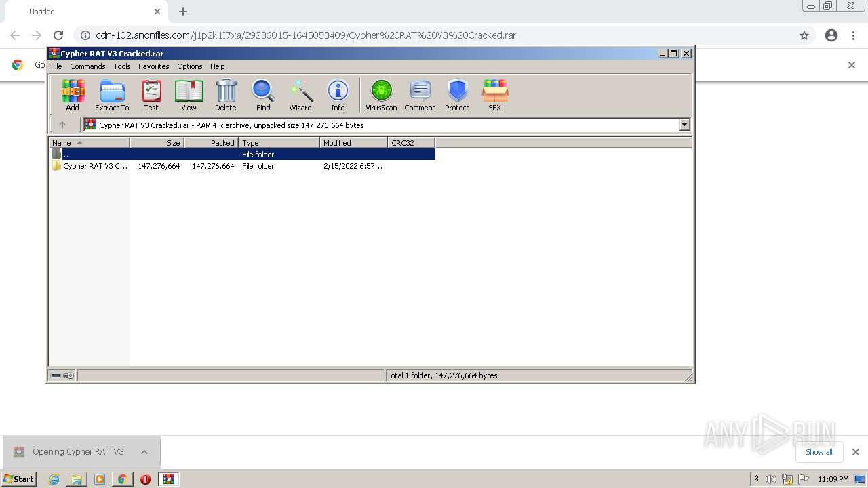Expand the Opening Cypher RAT V3 download options
Screen dimensions: 868x488
[144, 452]
